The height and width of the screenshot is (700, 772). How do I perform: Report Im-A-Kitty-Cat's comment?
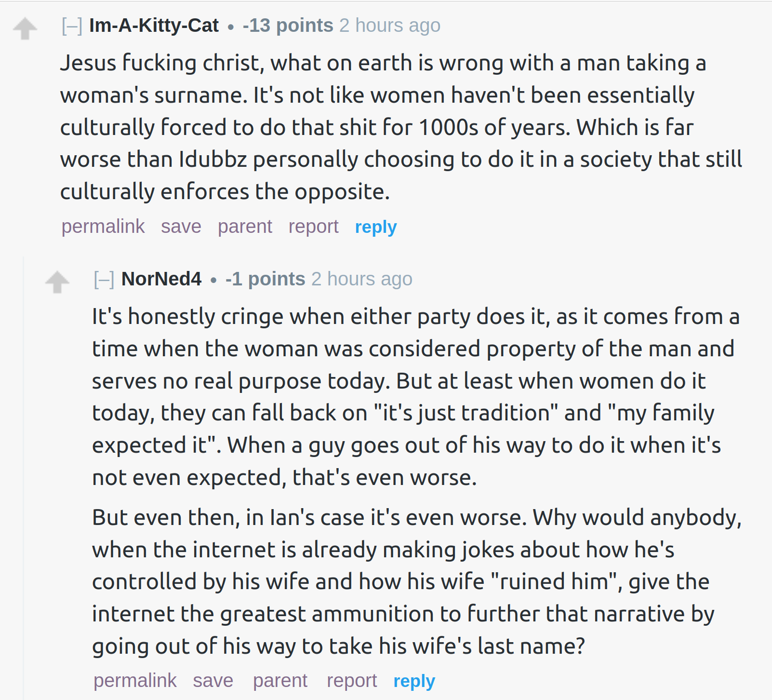click(314, 226)
